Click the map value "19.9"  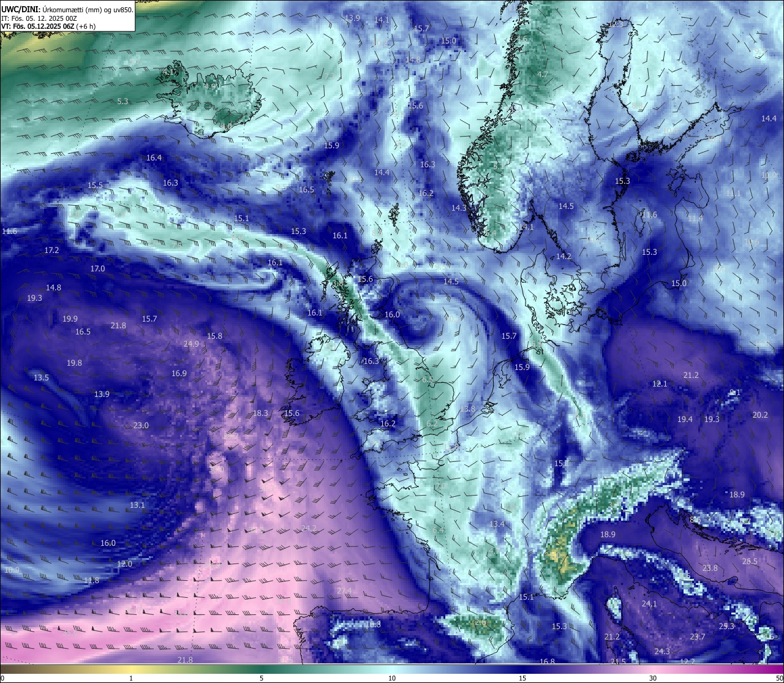coord(70,319)
